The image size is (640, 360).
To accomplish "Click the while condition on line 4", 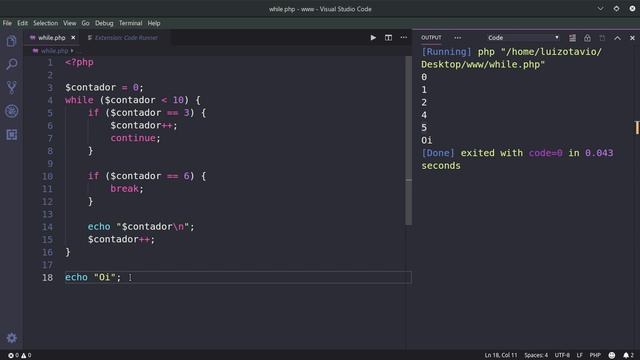I will 144,100.
